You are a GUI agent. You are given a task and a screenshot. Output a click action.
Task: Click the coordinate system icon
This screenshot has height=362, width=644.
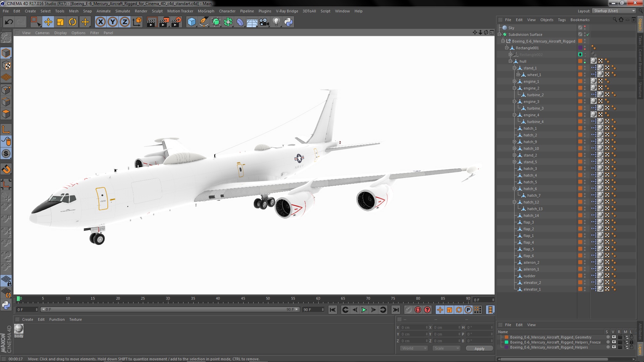tap(137, 22)
